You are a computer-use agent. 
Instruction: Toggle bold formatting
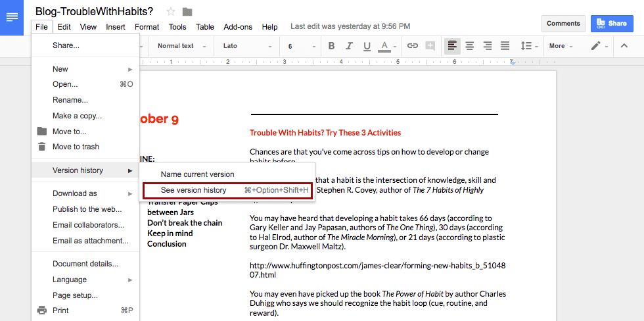coord(331,46)
